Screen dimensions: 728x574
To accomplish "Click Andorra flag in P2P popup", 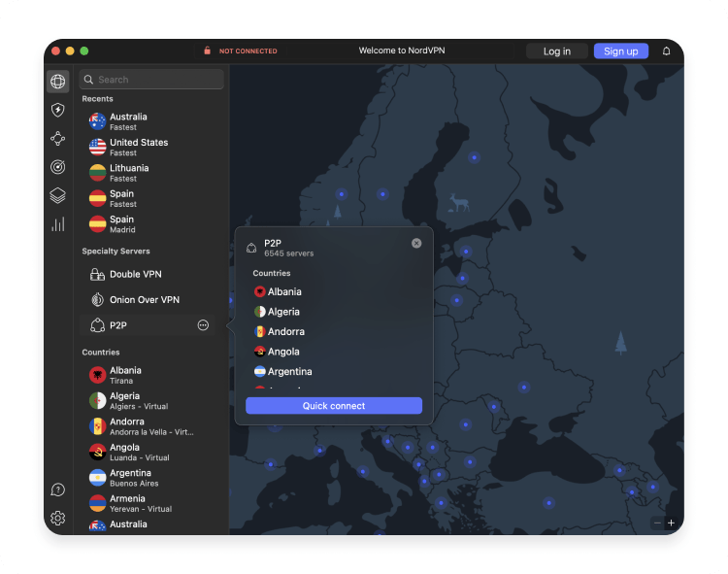I will tap(259, 331).
